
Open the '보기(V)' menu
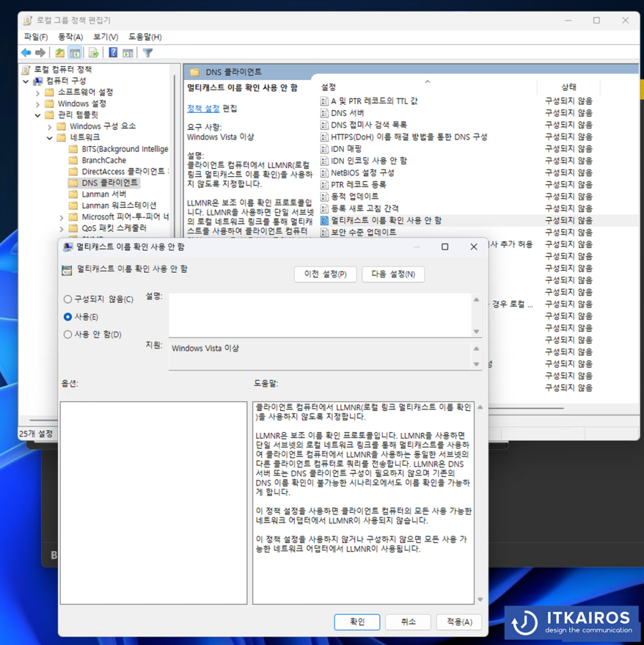tap(105, 37)
